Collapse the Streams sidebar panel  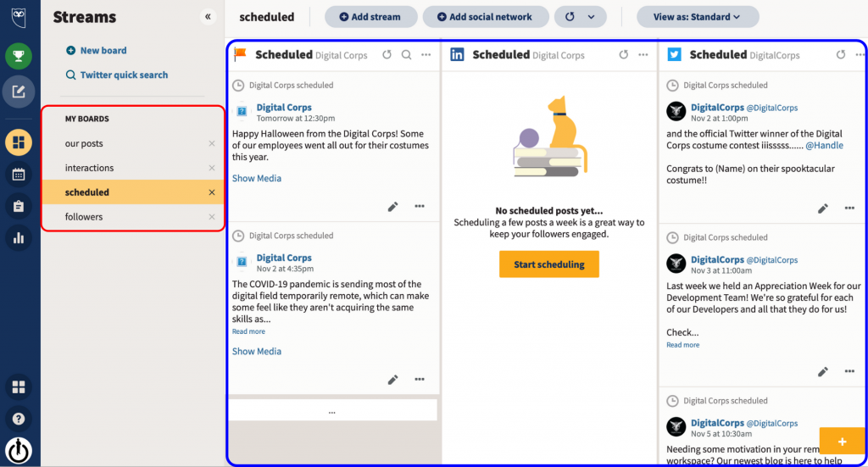208,17
